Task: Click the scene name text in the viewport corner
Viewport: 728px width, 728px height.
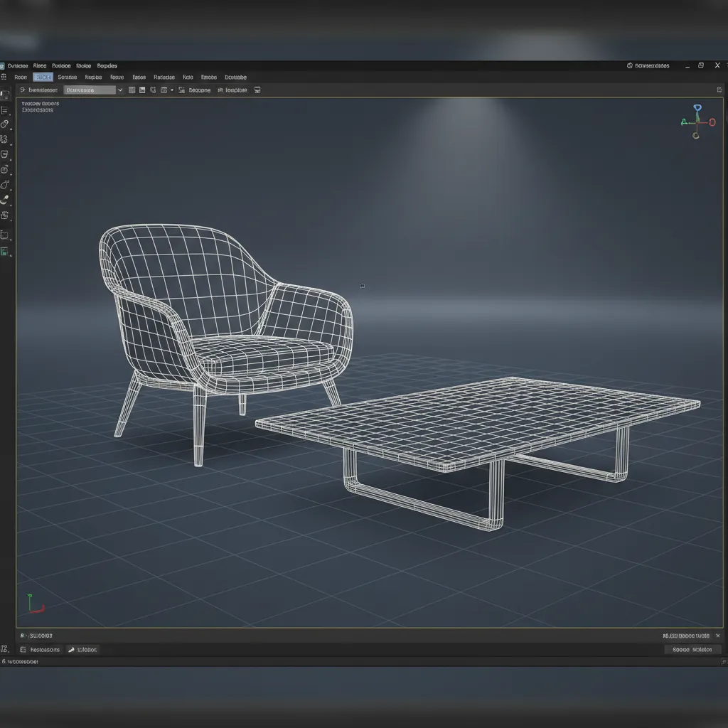Action: pos(41,103)
